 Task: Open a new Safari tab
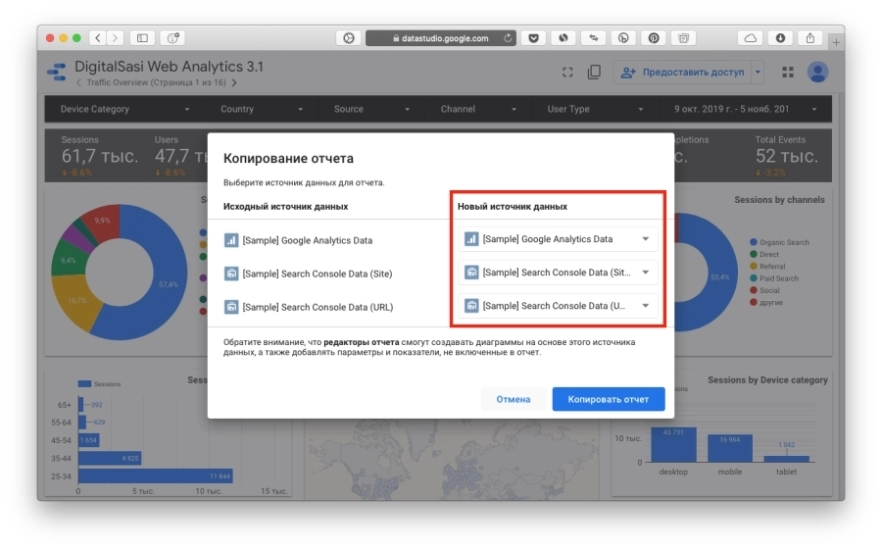pyautogui.click(x=836, y=42)
